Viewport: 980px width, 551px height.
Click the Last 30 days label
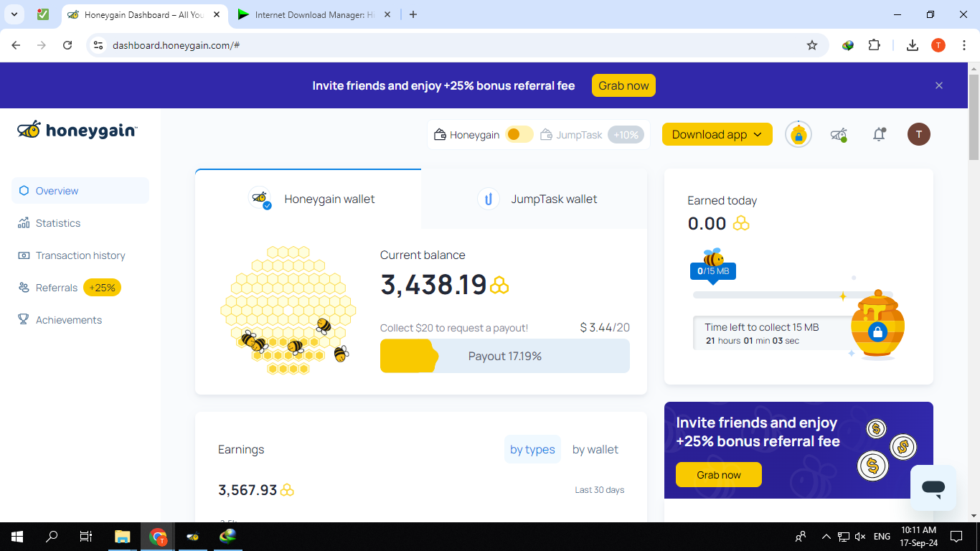point(600,490)
